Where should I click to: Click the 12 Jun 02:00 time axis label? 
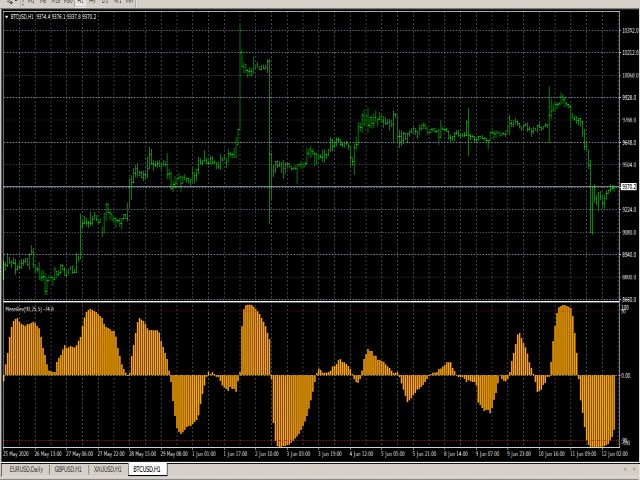point(615,454)
